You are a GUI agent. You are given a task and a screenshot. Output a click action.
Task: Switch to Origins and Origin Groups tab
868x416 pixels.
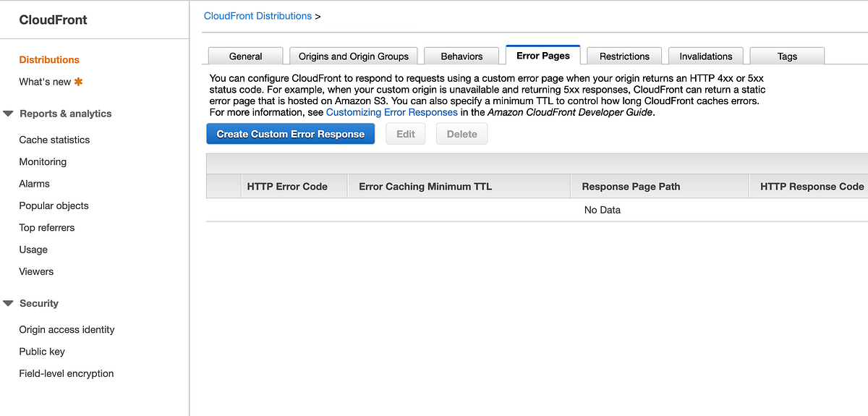tap(354, 56)
